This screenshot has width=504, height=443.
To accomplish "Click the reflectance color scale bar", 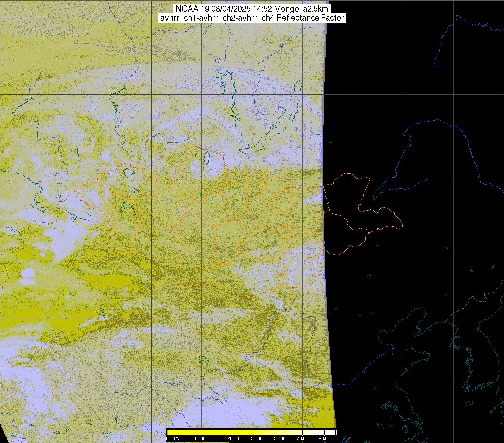I will coord(252,432).
